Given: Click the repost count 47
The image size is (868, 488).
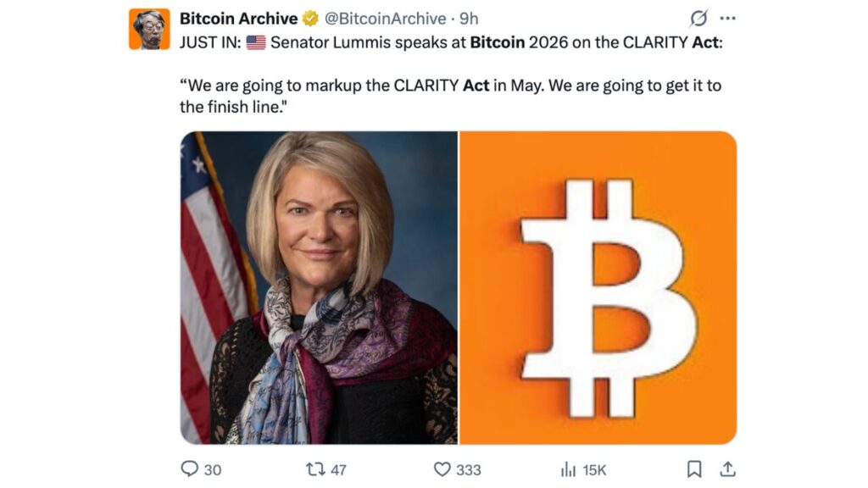Looking at the screenshot, I should point(338,469).
